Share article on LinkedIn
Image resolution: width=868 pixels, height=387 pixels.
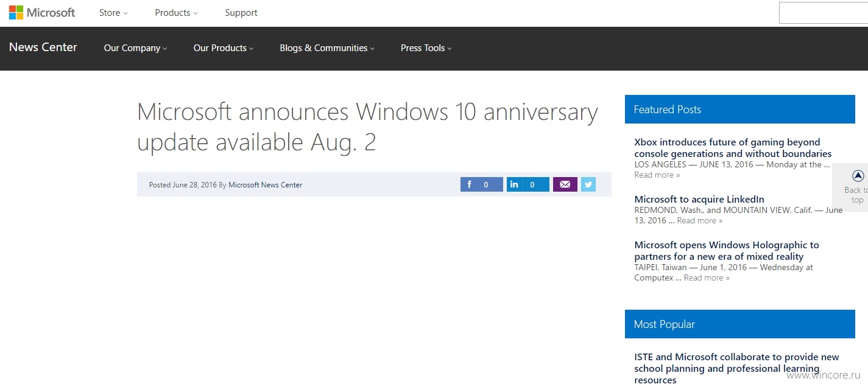pos(528,184)
